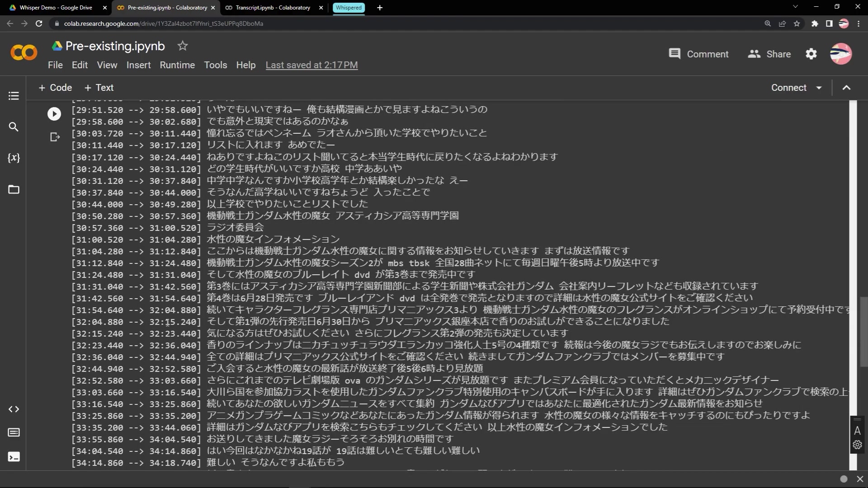The height and width of the screenshot is (488, 868).
Task: Open the Help menu
Action: [x=246, y=65]
